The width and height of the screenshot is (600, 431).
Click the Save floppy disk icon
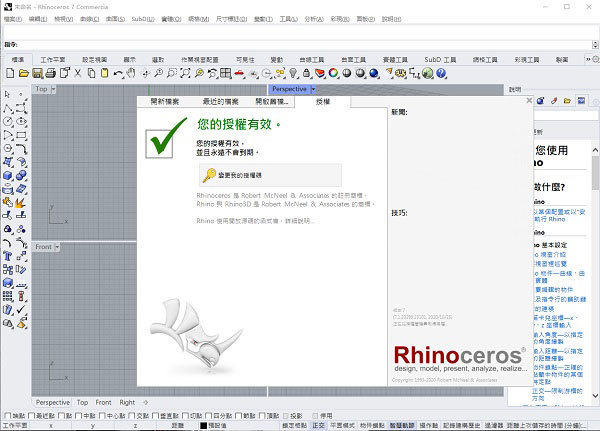point(37,73)
